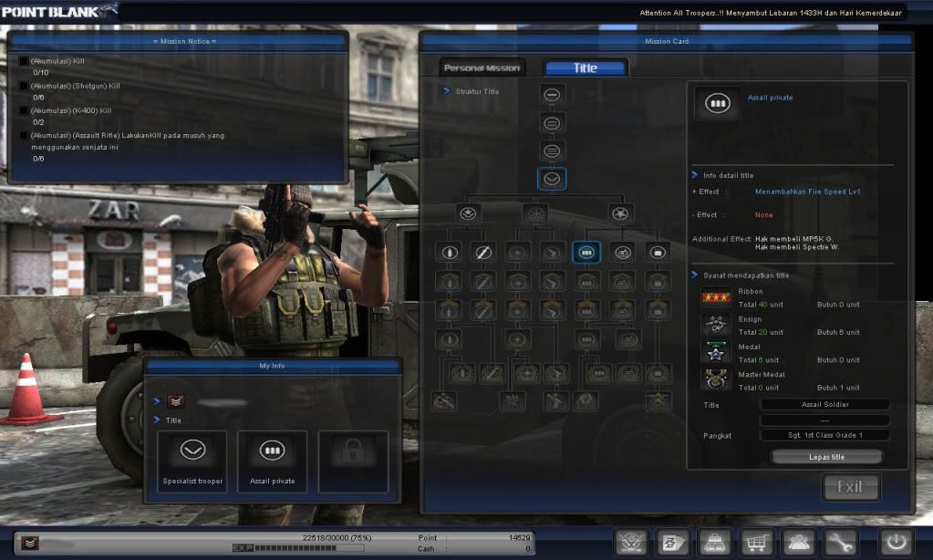Toggle the (Akumulasi) (Shotgun) Kill checkbox
The width and height of the screenshot is (933, 560).
(24, 87)
